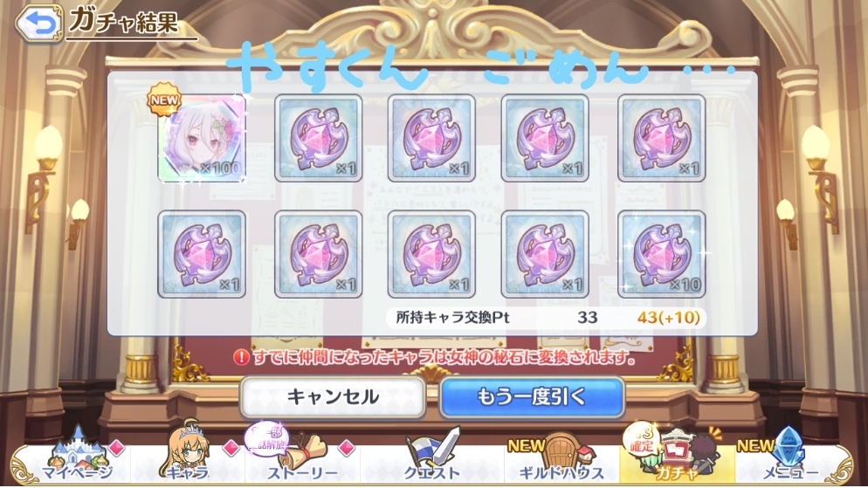
Task: Open the クエスト sword and flag tab
Action: point(431,455)
